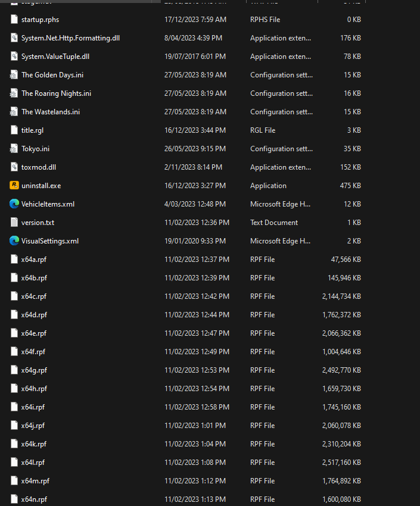420x506 pixels.
Task: Click the file name version.txt
Action: tap(38, 223)
